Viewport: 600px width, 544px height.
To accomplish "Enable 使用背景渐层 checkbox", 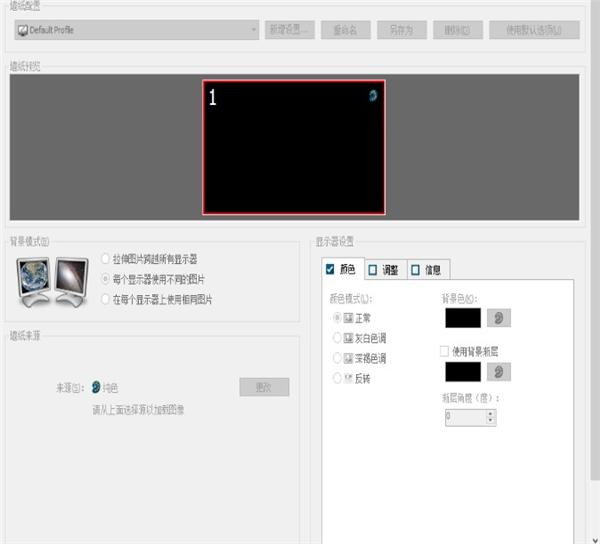I will click(x=444, y=351).
